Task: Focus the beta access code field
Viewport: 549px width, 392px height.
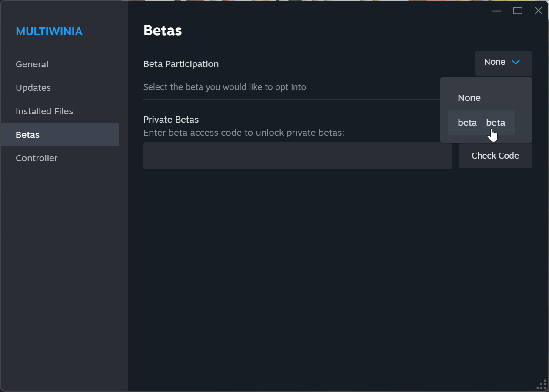Action: [297, 156]
